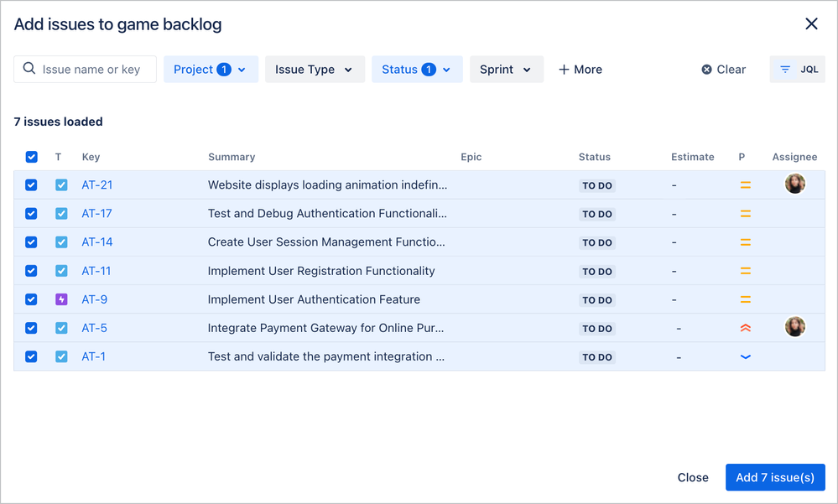Open the Sprint filter dropdown
838x504 pixels.
pyautogui.click(x=507, y=70)
